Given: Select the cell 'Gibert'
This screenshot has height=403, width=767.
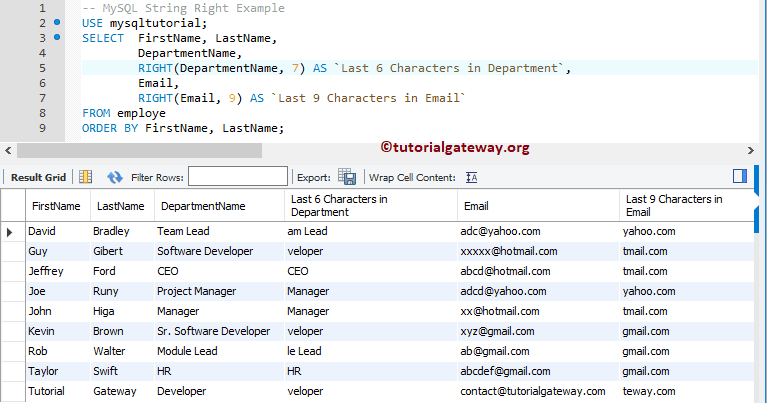Looking at the screenshot, I should pyautogui.click(x=122, y=251).
